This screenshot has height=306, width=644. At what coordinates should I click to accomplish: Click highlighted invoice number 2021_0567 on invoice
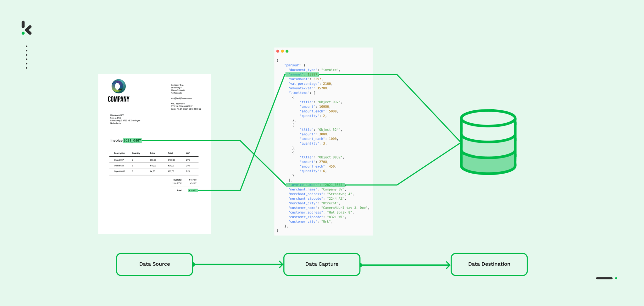pos(132,141)
